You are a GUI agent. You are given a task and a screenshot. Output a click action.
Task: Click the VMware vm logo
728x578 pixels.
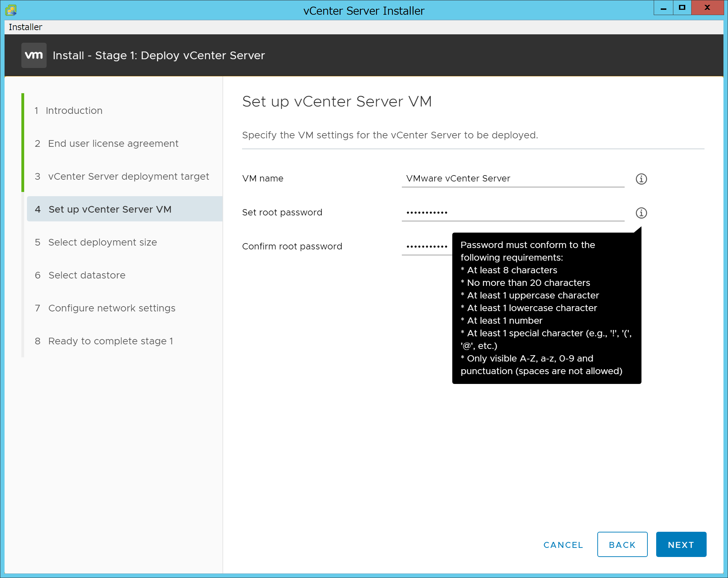(34, 55)
